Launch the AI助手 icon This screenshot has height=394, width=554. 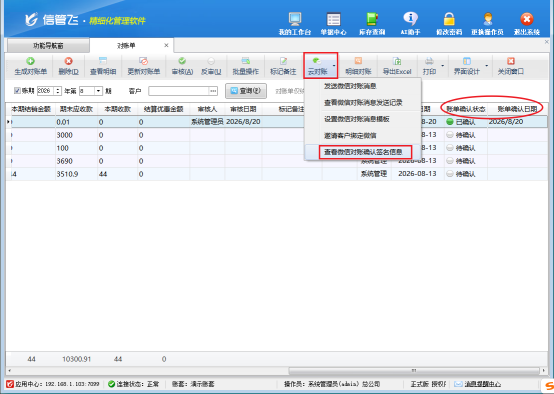click(410, 19)
